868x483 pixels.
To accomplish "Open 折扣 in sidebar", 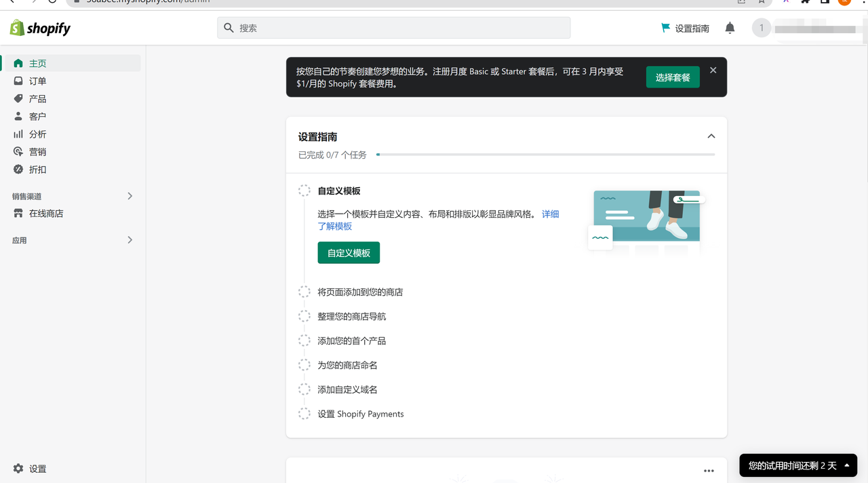I will 37,169.
